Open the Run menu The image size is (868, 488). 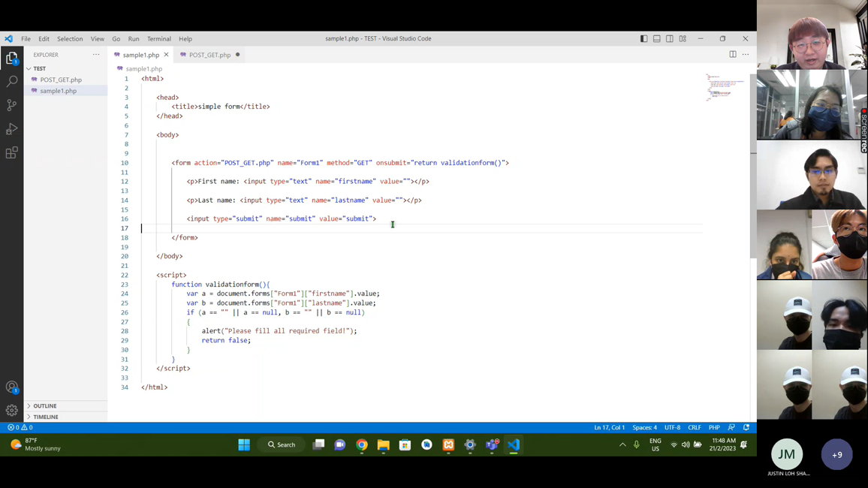coord(134,39)
